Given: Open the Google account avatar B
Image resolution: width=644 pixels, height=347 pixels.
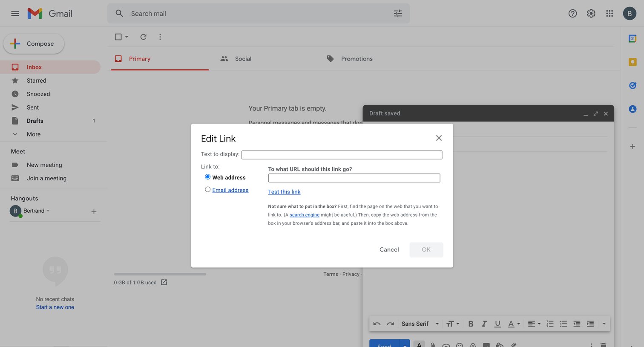Looking at the screenshot, I should coord(630,13).
